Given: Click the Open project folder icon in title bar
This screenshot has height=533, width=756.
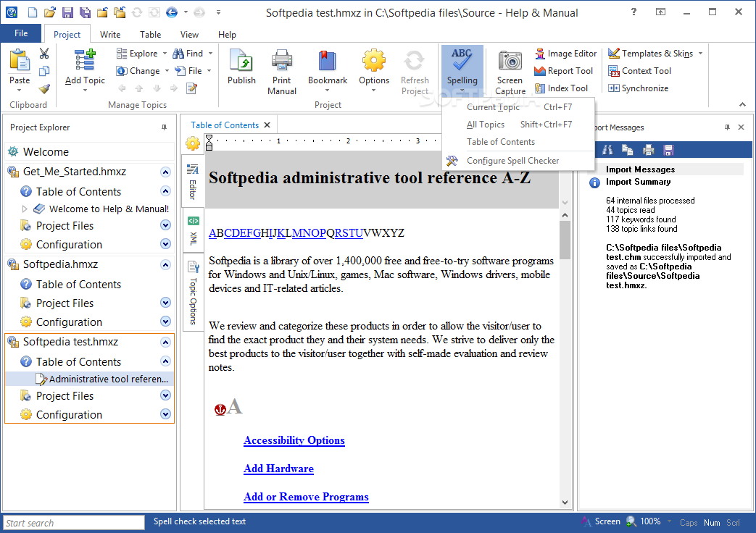Looking at the screenshot, I should (50, 12).
